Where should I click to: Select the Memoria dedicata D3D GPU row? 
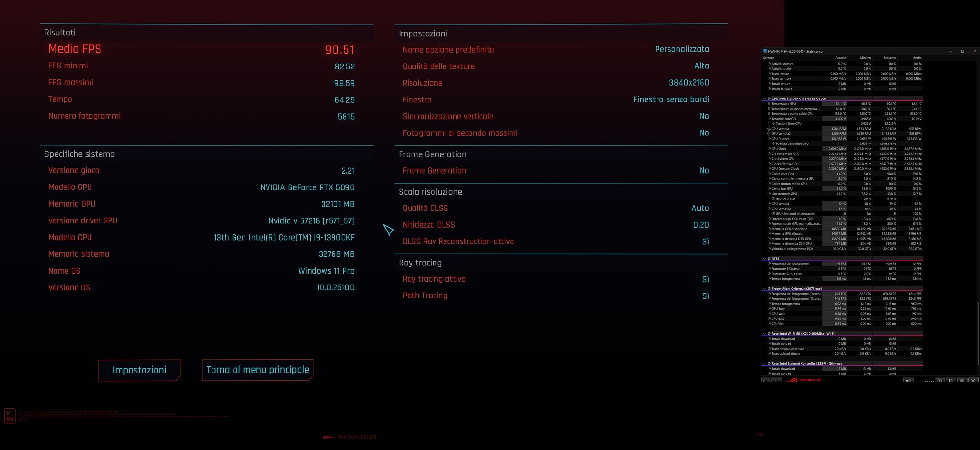[842, 239]
